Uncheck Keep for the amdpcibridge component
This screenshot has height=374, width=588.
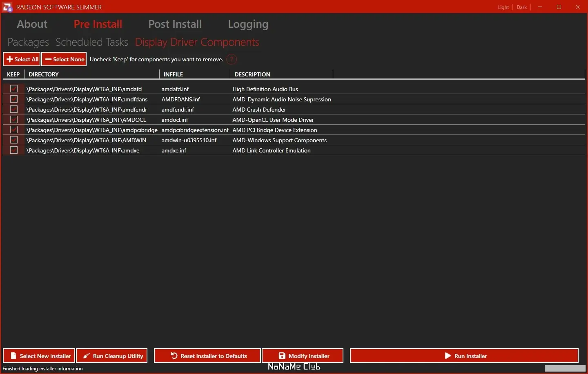(x=14, y=130)
